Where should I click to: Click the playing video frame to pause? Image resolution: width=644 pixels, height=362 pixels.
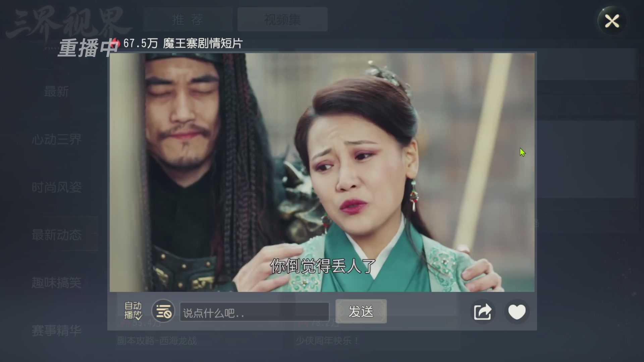click(322, 172)
